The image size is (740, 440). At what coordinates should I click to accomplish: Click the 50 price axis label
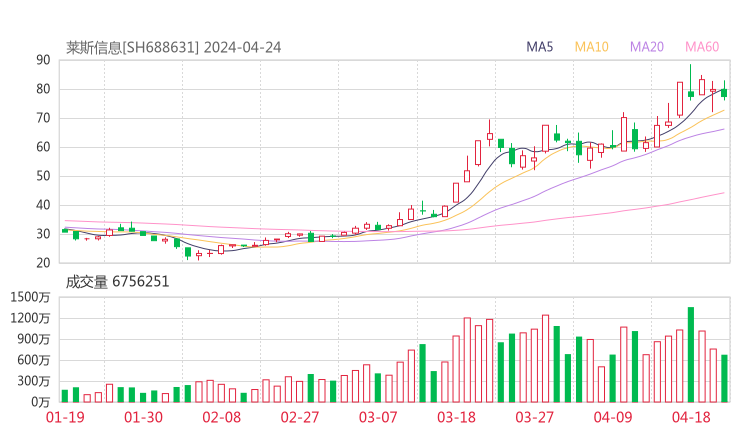coord(43,176)
